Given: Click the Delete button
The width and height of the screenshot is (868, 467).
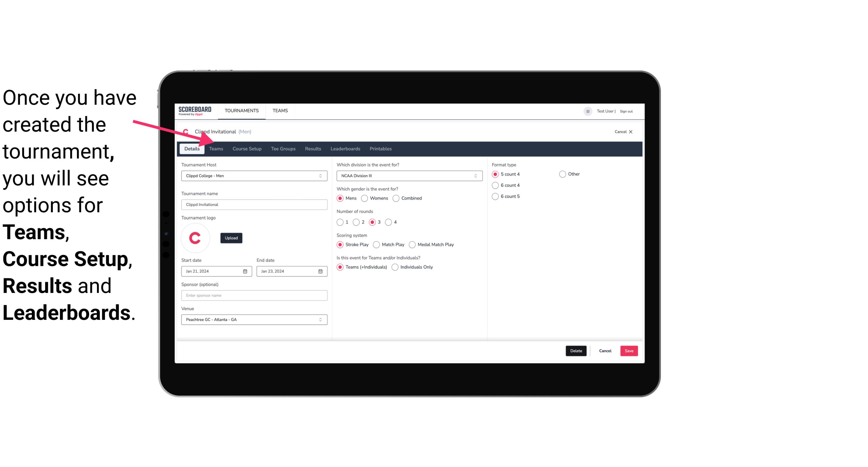Looking at the screenshot, I should (x=575, y=350).
